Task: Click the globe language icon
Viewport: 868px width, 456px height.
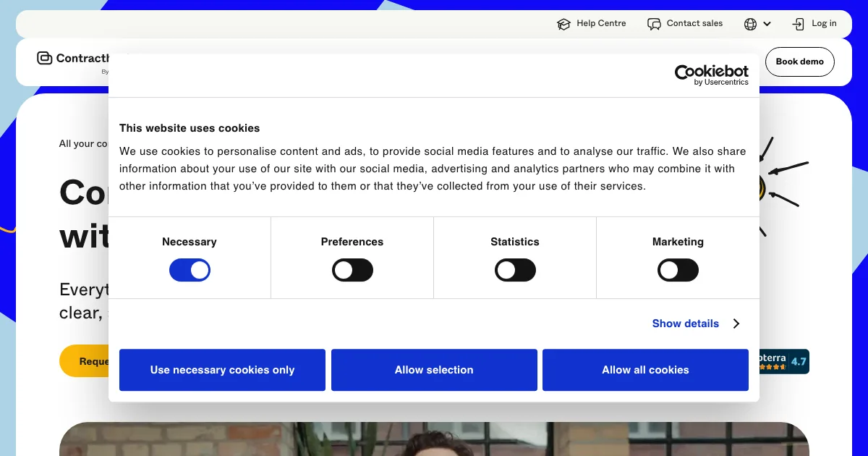Action: pyautogui.click(x=750, y=24)
